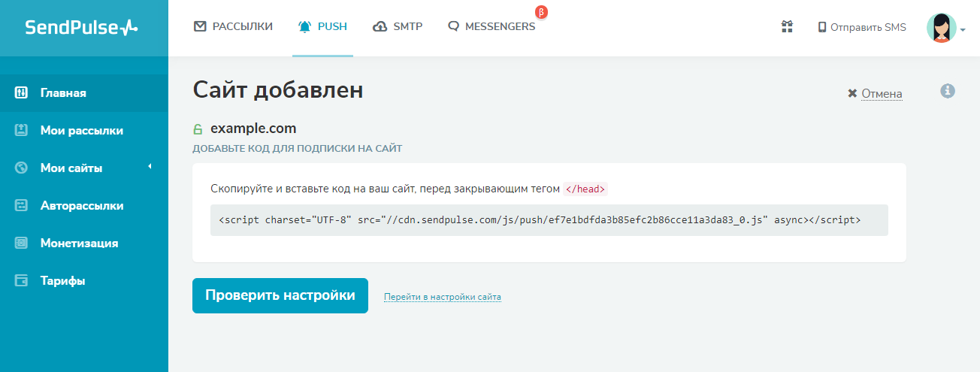Open Тарифы in the sidebar
Screen dimensions: 980x372
84,281
